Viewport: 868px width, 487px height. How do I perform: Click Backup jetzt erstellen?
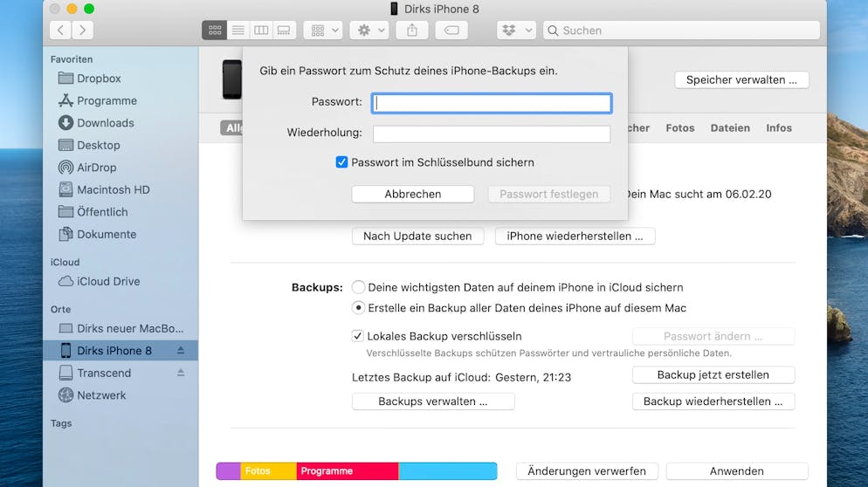click(x=713, y=374)
